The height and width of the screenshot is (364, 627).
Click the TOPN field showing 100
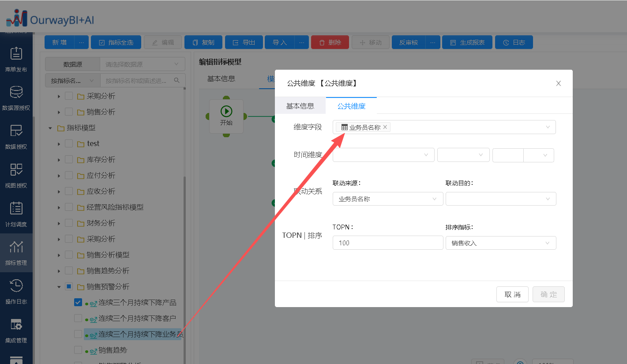[388, 243]
